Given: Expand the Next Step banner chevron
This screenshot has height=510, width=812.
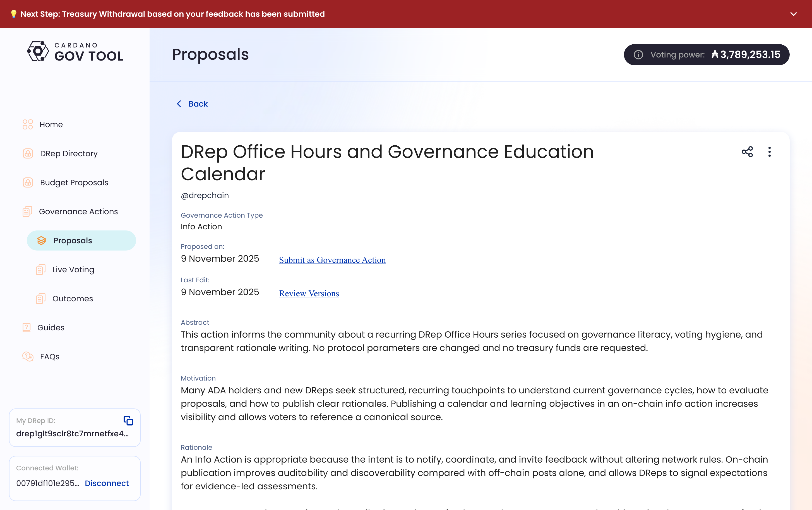Looking at the screenshot, I should (x=793, y=14).
